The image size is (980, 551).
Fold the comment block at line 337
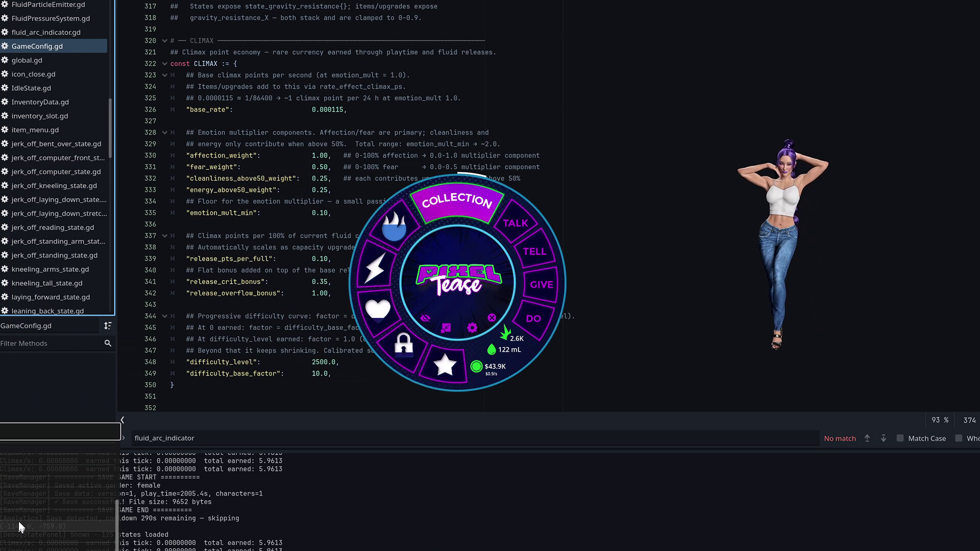click(x=164, y=236)
